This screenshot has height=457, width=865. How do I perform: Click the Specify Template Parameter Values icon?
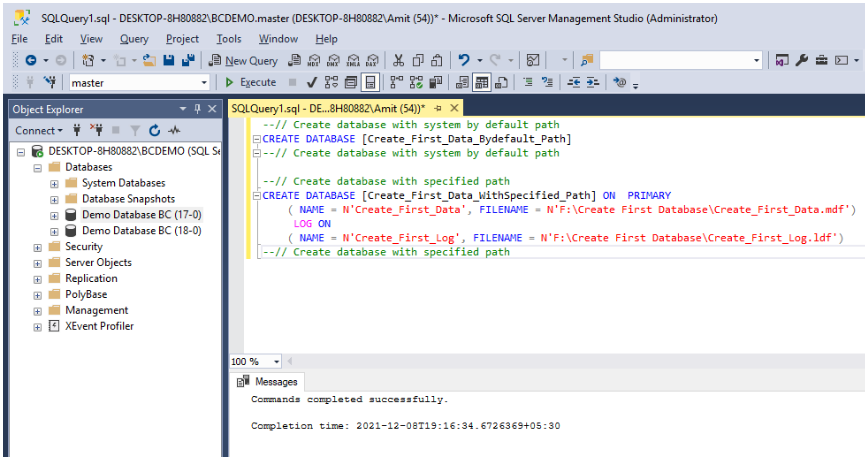[620, 82]
